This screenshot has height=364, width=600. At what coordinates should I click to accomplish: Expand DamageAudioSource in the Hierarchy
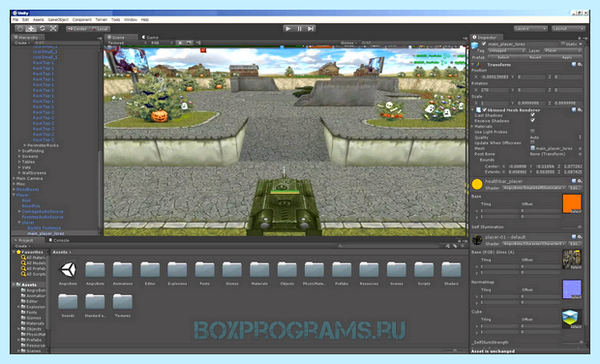pos(19,211)
